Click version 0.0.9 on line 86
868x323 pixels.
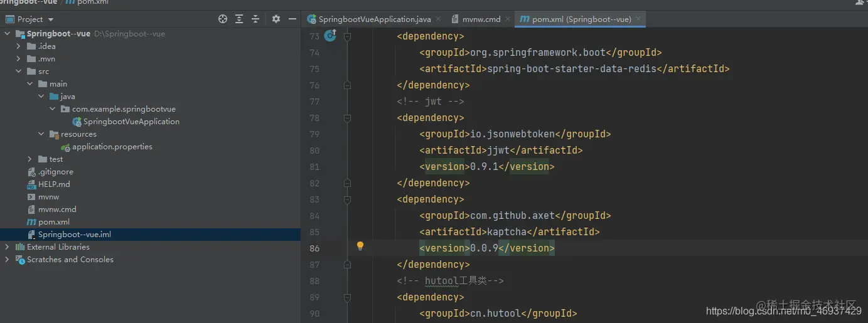[484, 248]
